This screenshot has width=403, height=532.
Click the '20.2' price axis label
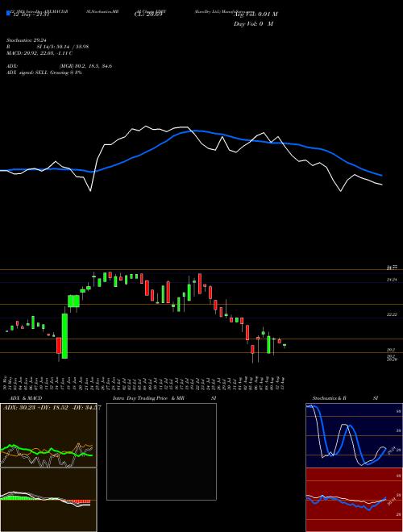(x=391, y=350)
